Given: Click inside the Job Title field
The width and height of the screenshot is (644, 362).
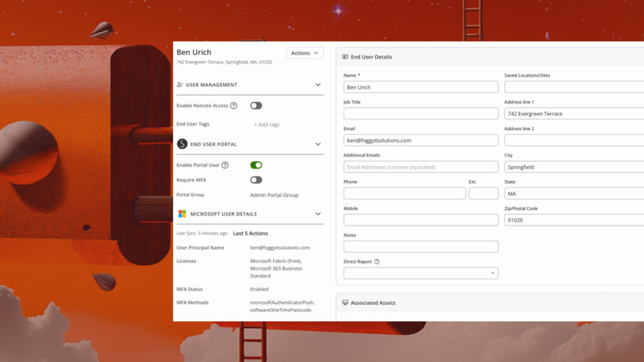Looking at the screenshot, I should click(x=420, y=113).
